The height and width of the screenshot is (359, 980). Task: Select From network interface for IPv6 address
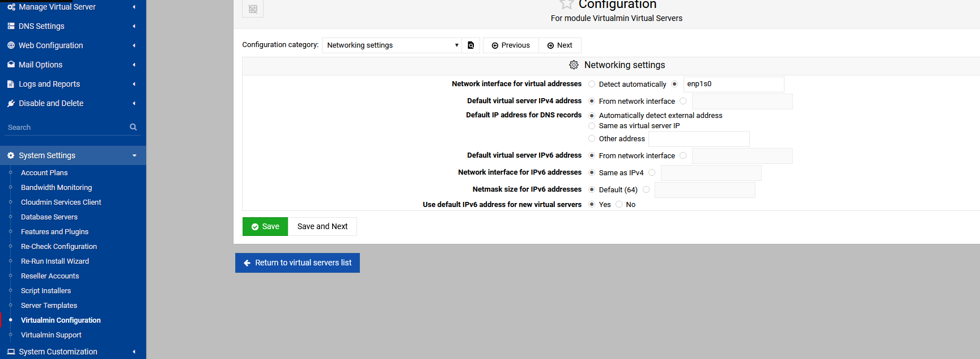coord(592,155)
